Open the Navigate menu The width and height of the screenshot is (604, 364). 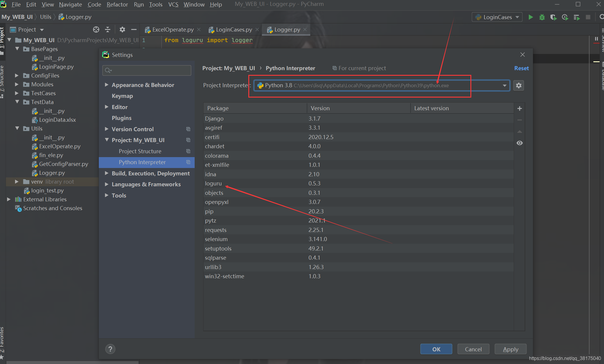(70, 4)
